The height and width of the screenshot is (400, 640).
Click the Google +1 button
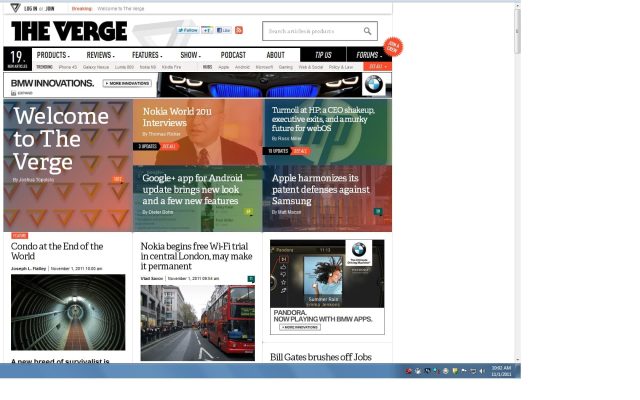click(207, 30)
